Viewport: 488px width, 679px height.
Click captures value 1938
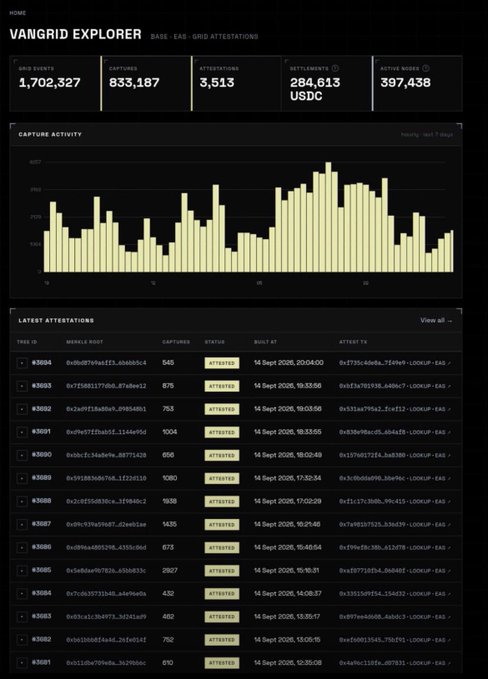tap(169, 501)
